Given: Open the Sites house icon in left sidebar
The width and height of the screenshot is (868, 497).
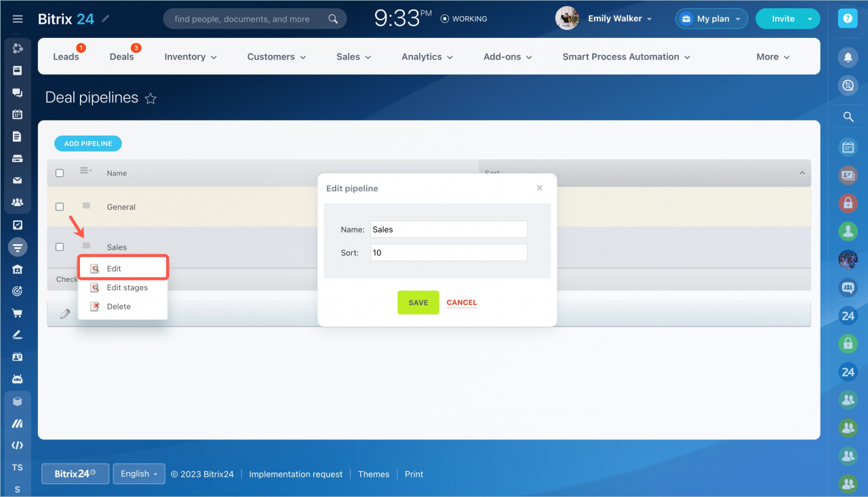Looking at the screenshot, I should click(x=18, y=269).
